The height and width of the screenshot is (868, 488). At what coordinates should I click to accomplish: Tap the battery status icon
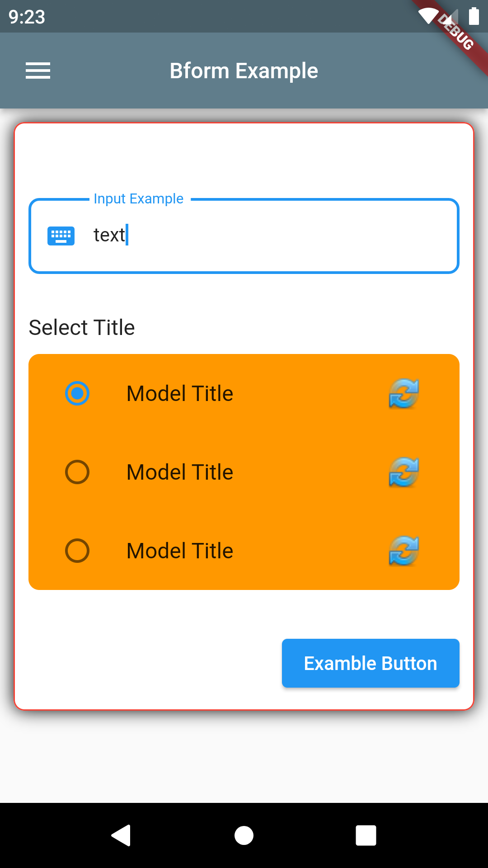474,16
